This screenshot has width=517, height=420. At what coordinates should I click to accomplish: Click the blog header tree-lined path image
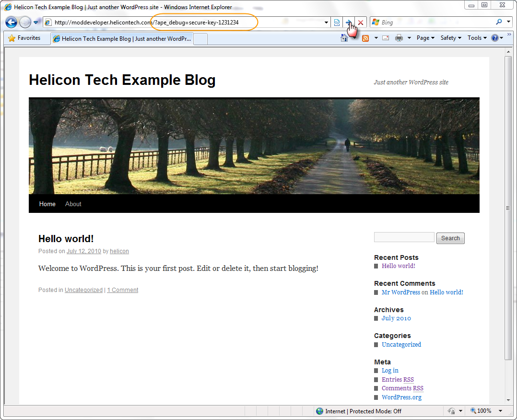[254, 146]
